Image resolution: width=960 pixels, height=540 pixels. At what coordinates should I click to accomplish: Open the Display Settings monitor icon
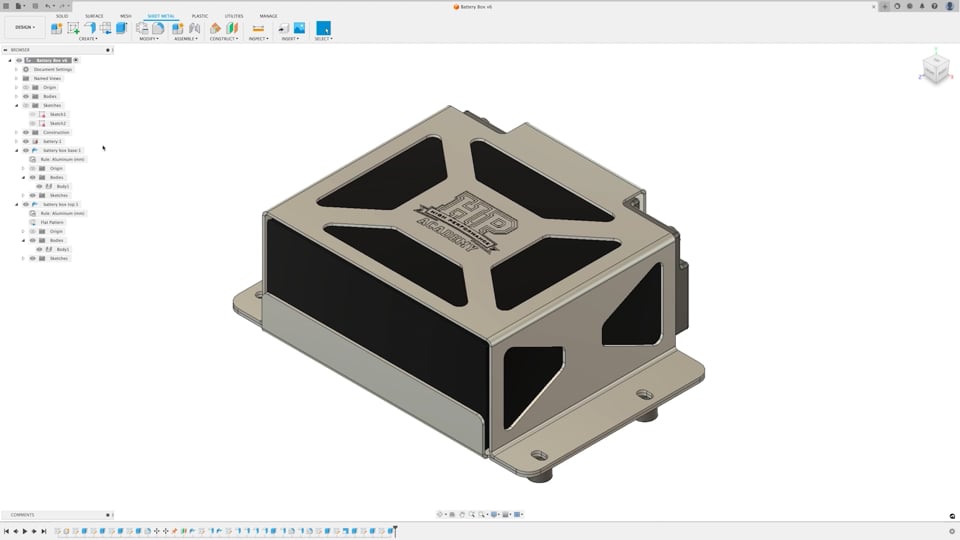click(x=495, y=514)
